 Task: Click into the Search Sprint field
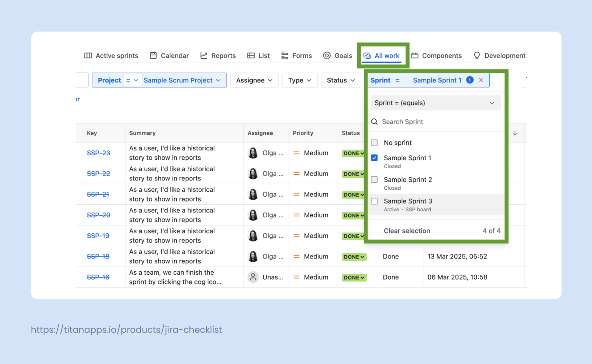(x=436, y=122)
